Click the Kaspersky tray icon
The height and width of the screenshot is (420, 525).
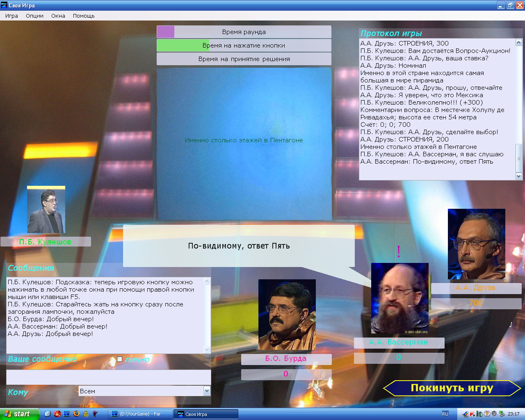click(x=472, y=414)
